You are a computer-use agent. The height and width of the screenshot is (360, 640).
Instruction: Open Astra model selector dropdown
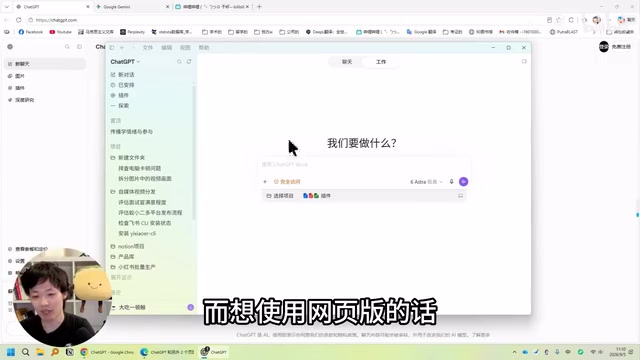(426, 182)
